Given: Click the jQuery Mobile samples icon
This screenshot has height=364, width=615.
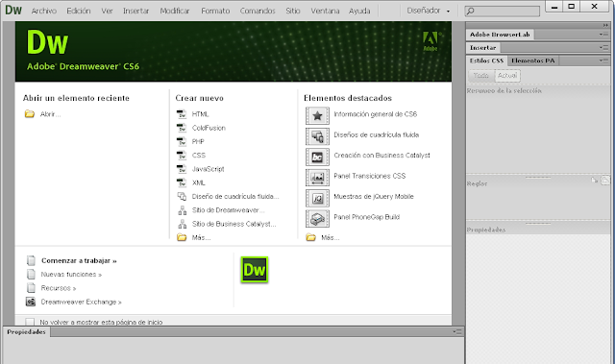Looking at the screenshot, I should (317, 198).
